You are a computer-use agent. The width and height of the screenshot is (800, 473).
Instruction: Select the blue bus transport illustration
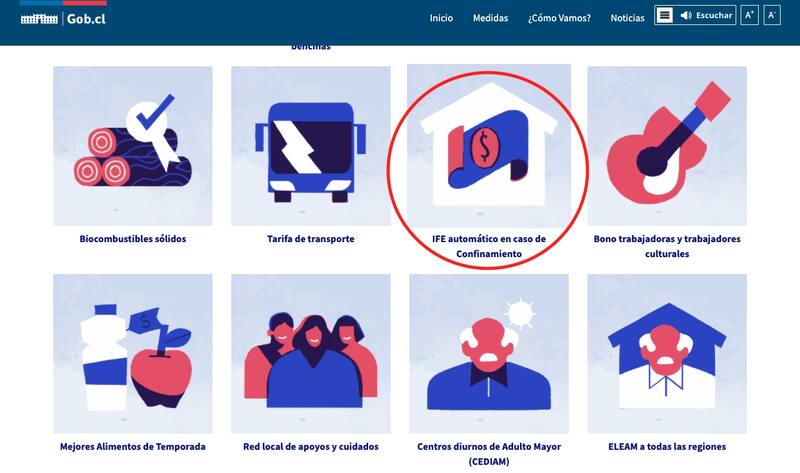pyautogui.click(x=311, y=146)
